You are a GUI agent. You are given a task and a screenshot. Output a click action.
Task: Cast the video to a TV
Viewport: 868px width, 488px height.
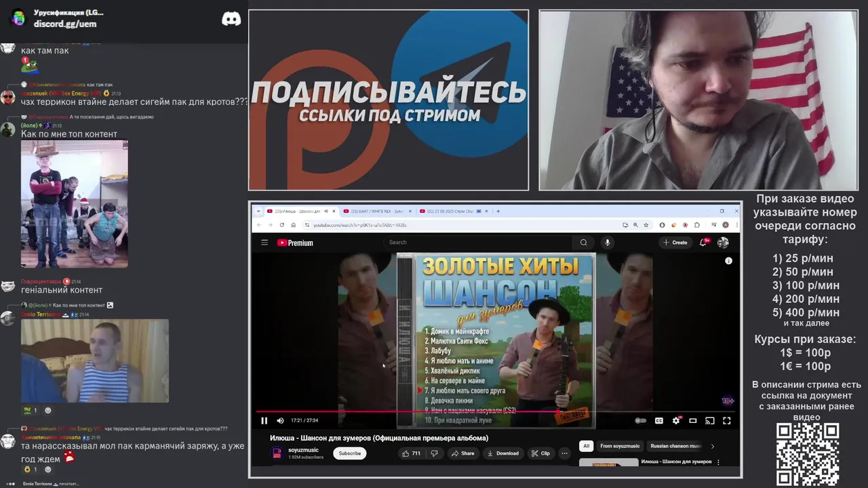(x=710, y=421)
